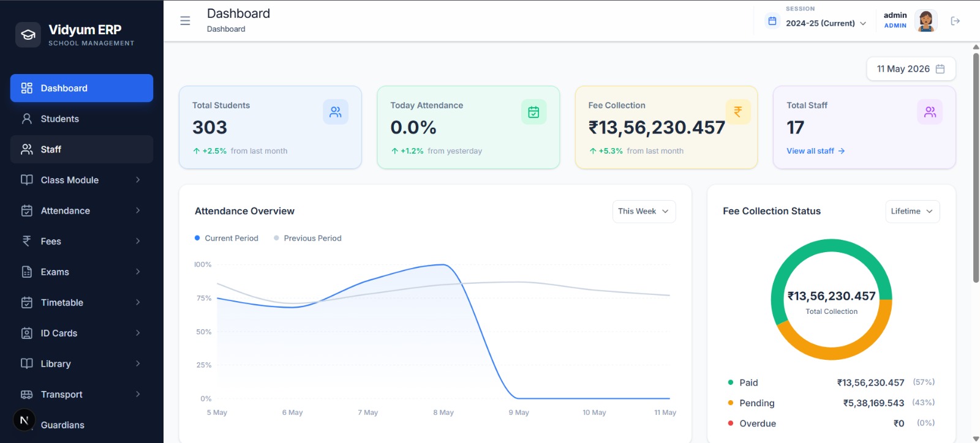The image size is (980, 443).
Task: Click the +5.3% from last month text
Action: (x=636, y=151)
